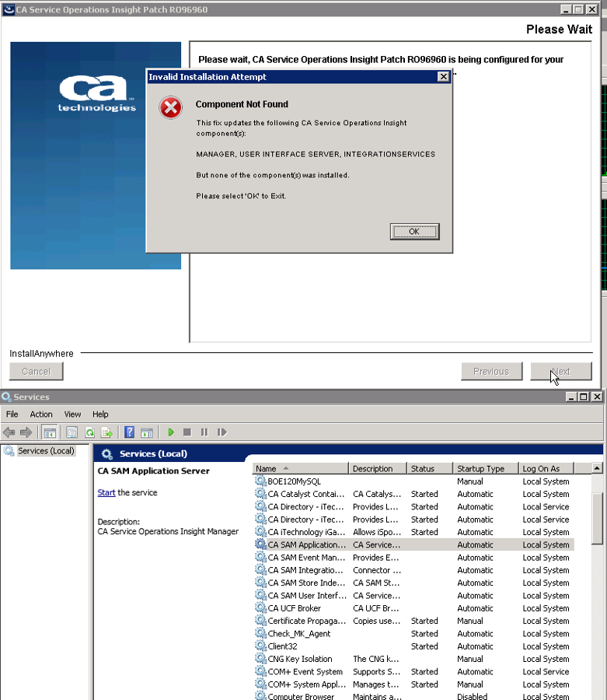Sort services by the Description column

pos(378,468)
